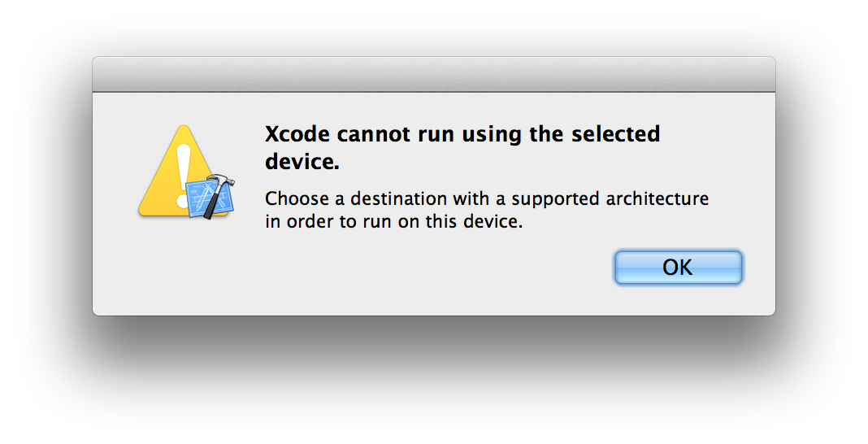Click the dialog's gray title bar

[433, 75]
